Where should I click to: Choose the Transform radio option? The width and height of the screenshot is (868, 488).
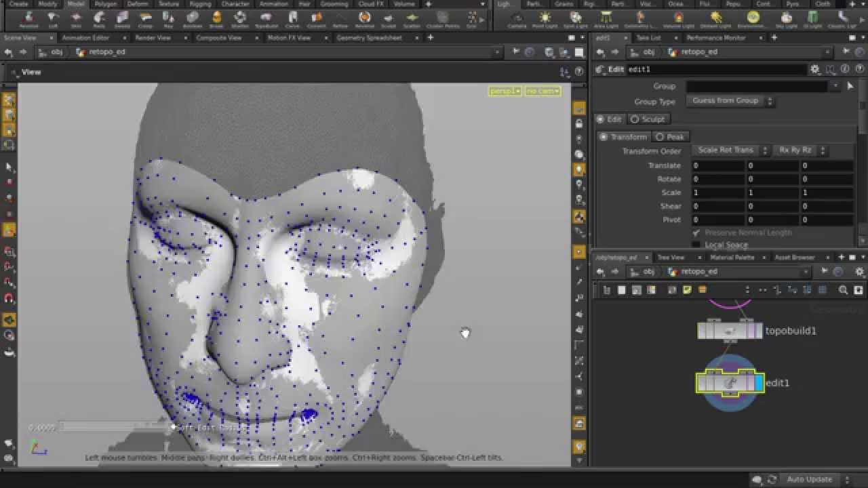tap(623, 137)
